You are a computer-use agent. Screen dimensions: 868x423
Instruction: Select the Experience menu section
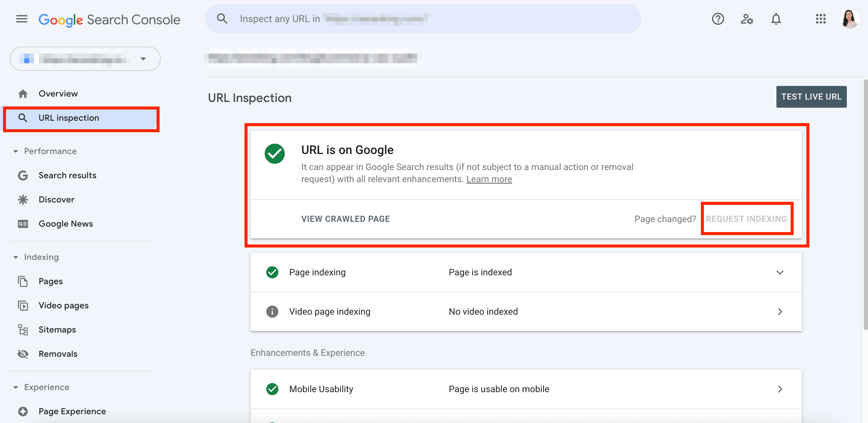tap(46, 386)
